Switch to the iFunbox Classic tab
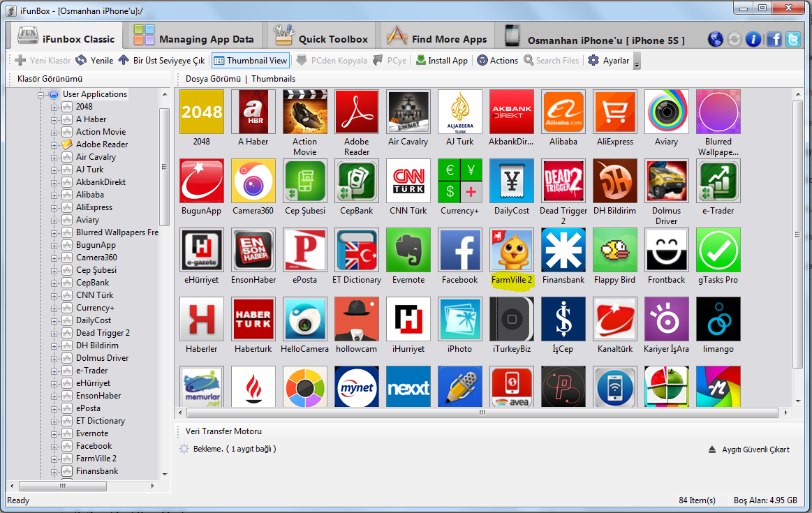 [x=66, y=36]
